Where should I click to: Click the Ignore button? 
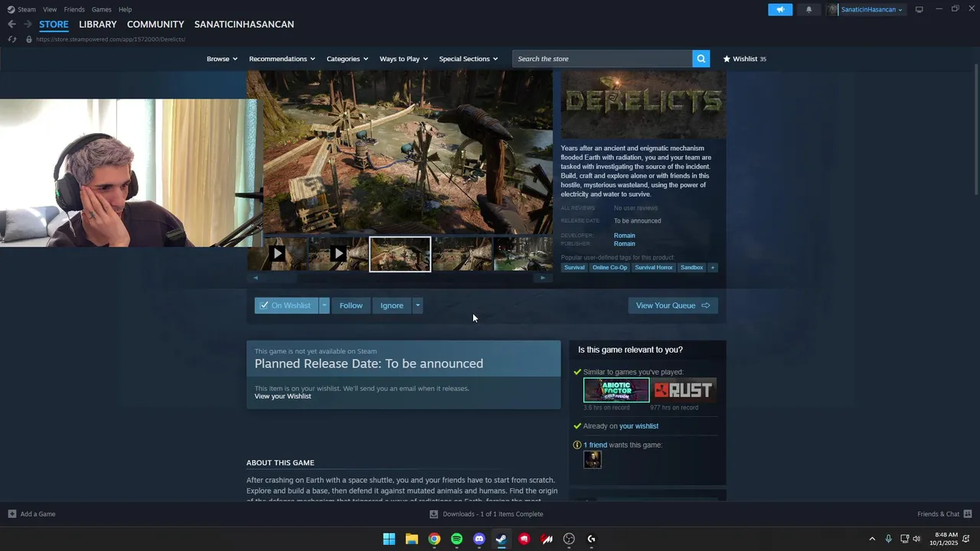coord(392,305)
